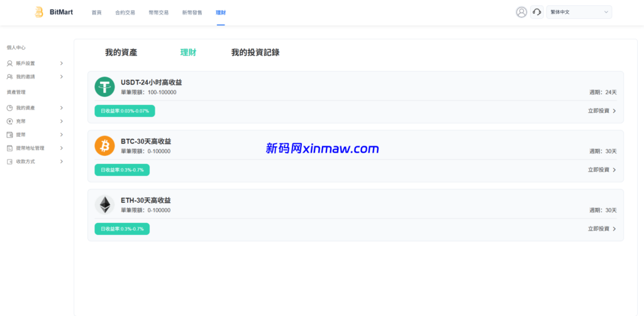Expand 收款方式 chevron in sidebar

point(62,161)
